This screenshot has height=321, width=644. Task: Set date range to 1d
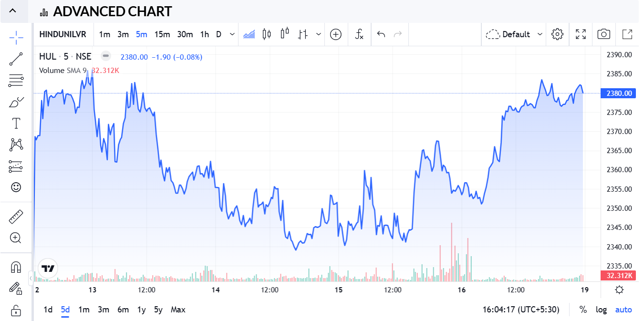[48, 310]
